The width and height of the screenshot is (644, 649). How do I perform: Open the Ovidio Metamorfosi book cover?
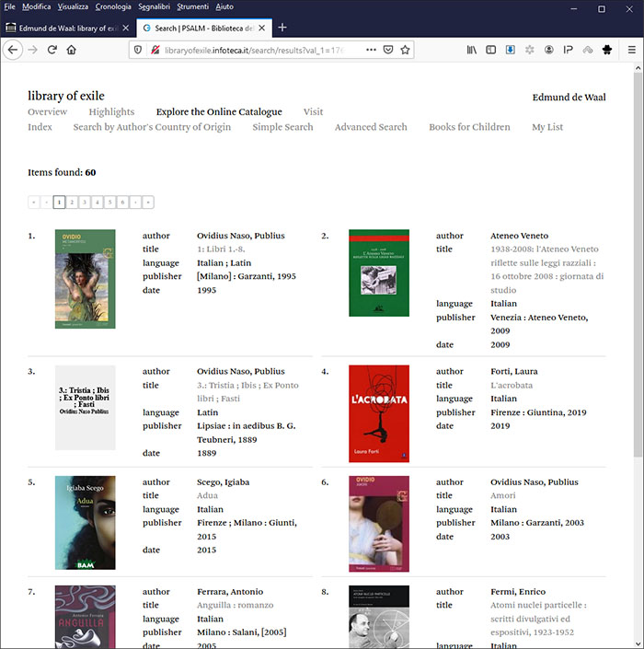pyautogui.click(x=86, y=279)
